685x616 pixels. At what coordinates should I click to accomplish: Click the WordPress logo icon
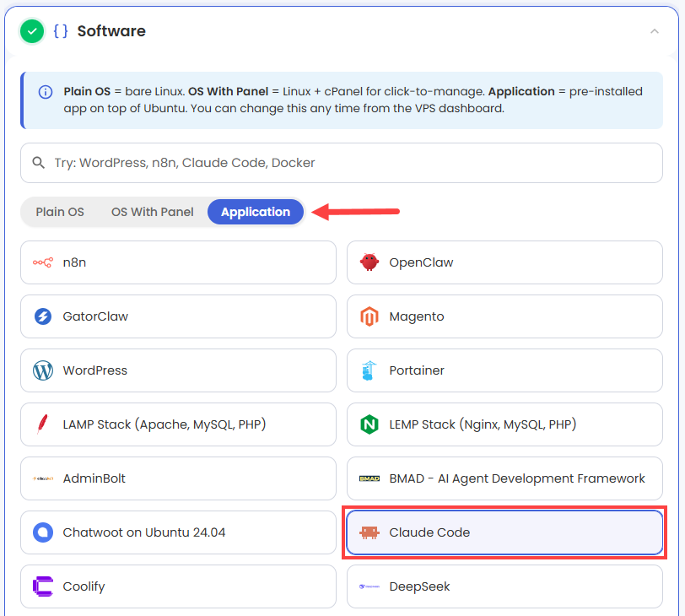[x=43, y=370]
